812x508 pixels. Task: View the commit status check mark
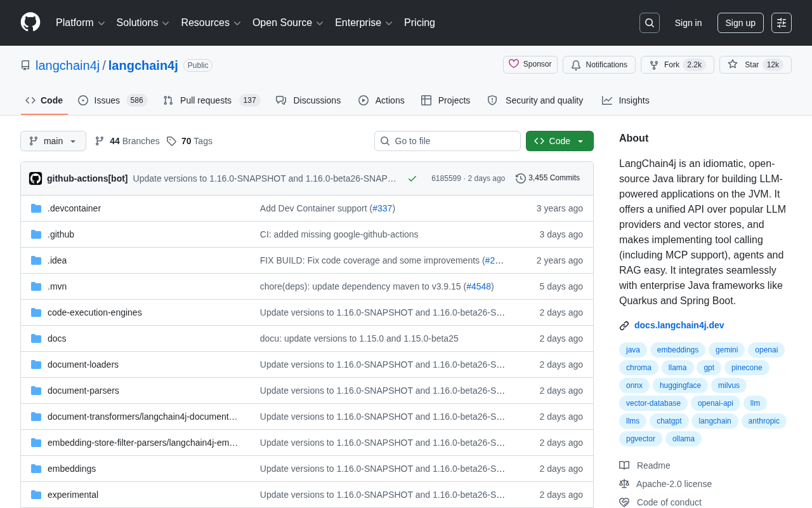(x=412, y=178)
